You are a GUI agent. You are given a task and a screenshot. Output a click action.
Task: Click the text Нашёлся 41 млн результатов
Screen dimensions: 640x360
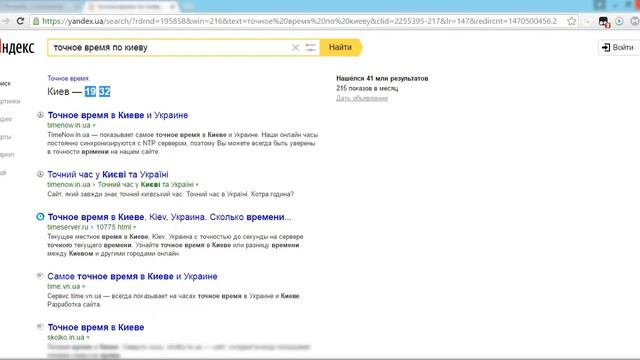tap(382, 78)
